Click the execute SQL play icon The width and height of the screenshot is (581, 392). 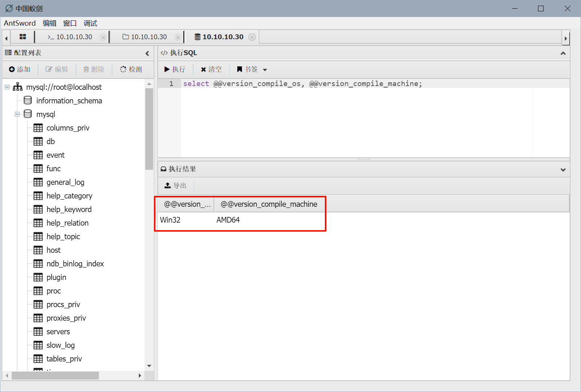point(167,69)
